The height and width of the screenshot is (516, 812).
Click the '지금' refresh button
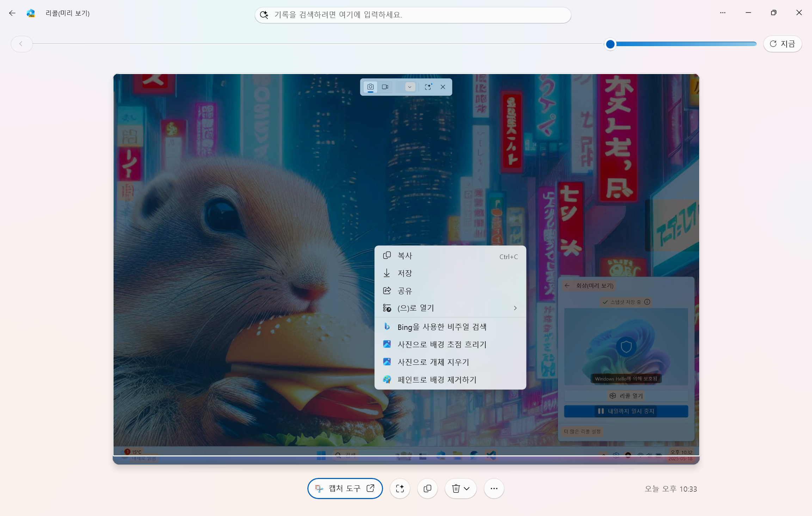782,44
